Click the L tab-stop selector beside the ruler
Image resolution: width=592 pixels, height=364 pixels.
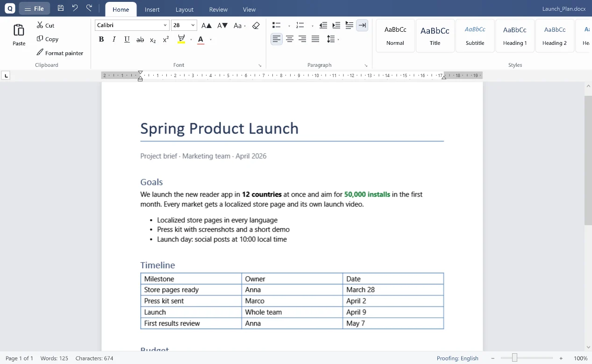[x=6, y=75]
